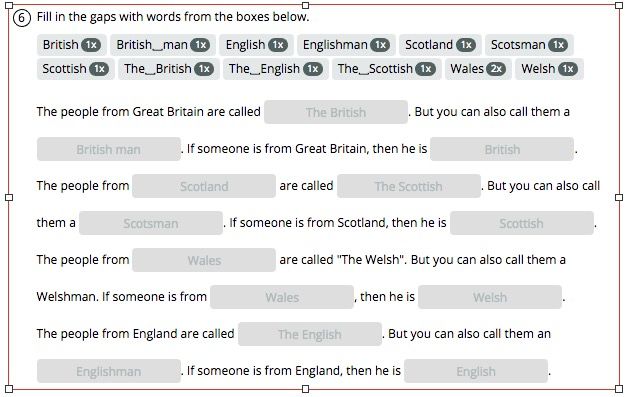The width and height of the screenshot is (637, 397).
Task: Select the 'British_man' word chip
Action: (x=163, y=45)
